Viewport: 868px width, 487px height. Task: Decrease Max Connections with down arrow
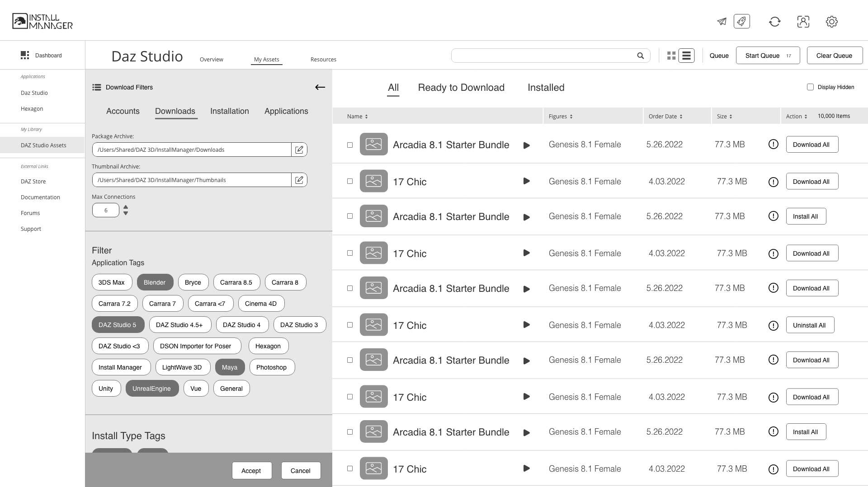[x=126, y=213]
